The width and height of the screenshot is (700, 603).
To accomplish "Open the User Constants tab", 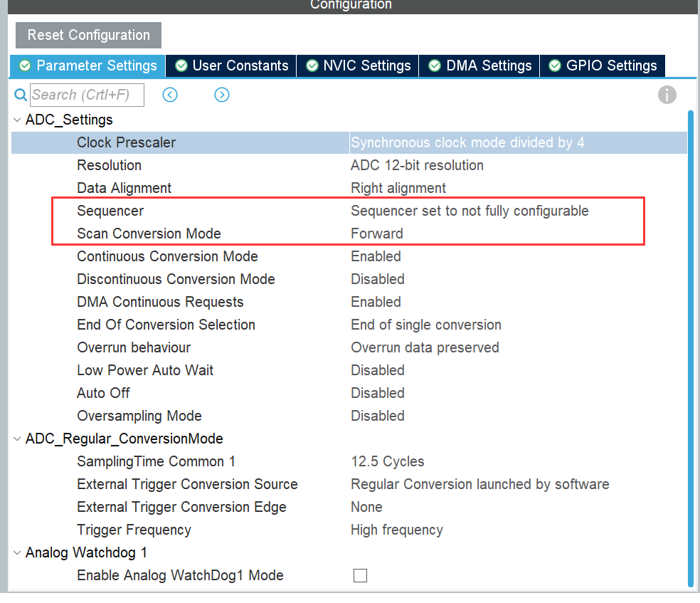I will coord(231,65).
